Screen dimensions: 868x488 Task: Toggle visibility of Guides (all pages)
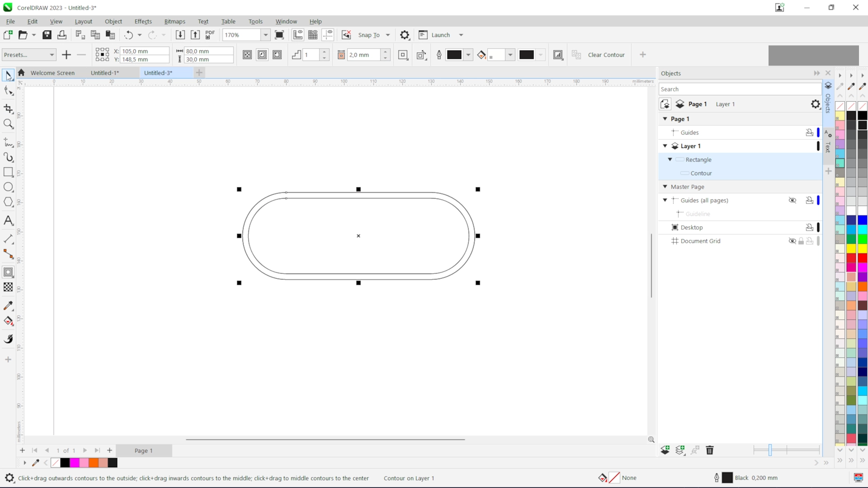tap(793, 200)
